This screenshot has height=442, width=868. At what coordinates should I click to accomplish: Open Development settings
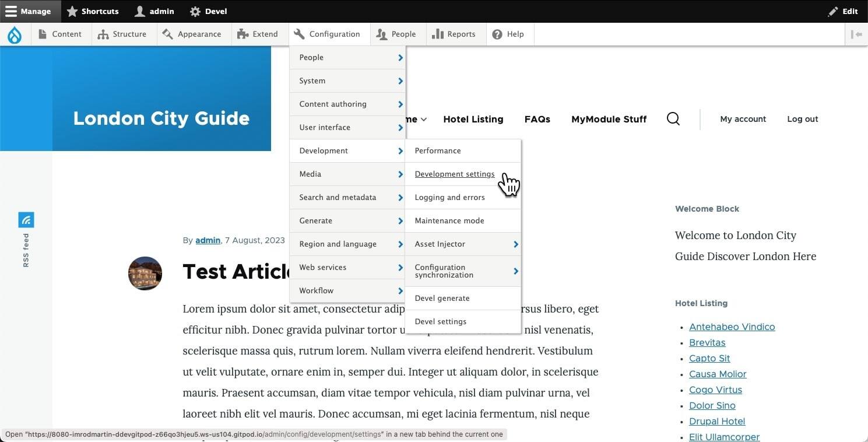coord(463,174)
